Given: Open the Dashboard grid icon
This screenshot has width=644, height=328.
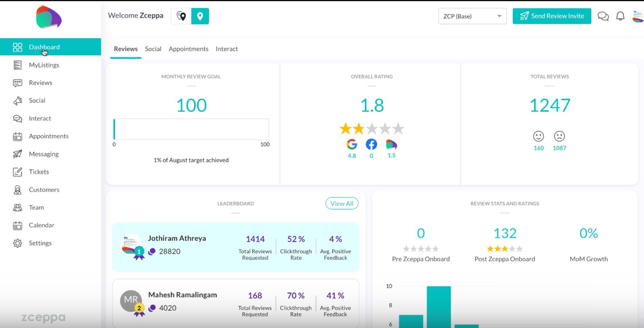Looking at the screenshot, I should [x=17, y=47].
